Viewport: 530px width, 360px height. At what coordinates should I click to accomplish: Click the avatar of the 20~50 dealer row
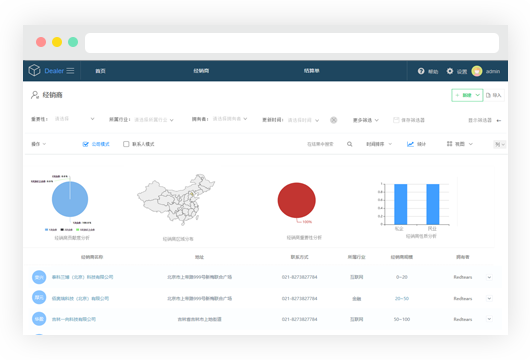point(39,297)
